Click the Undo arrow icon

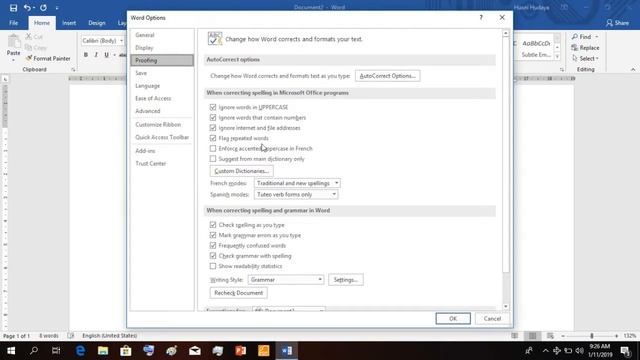27,8
